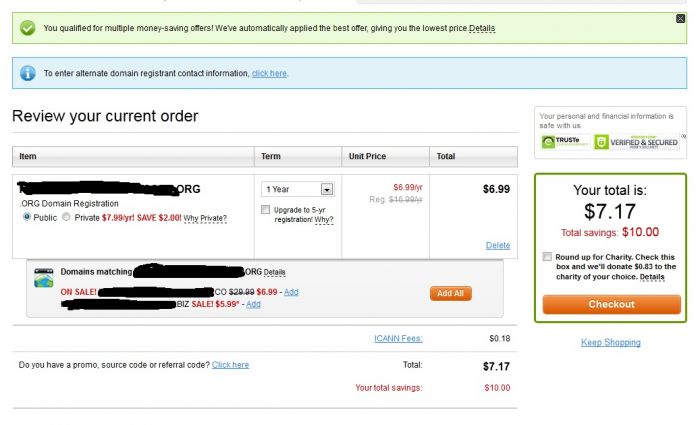Open the ICANN Fees link
Image resolution: width=700 pixels, height=425 pixels.
(x=398, y=338)
